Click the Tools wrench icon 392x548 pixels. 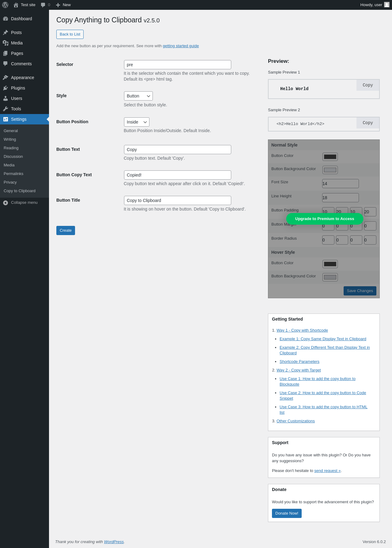coord(6,109)
